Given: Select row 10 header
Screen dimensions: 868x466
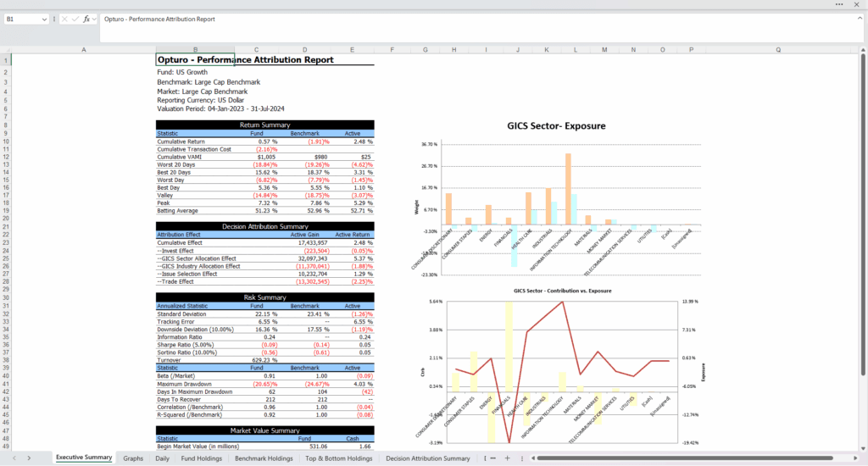Looking at the screenshot, I should click(6, 141).
